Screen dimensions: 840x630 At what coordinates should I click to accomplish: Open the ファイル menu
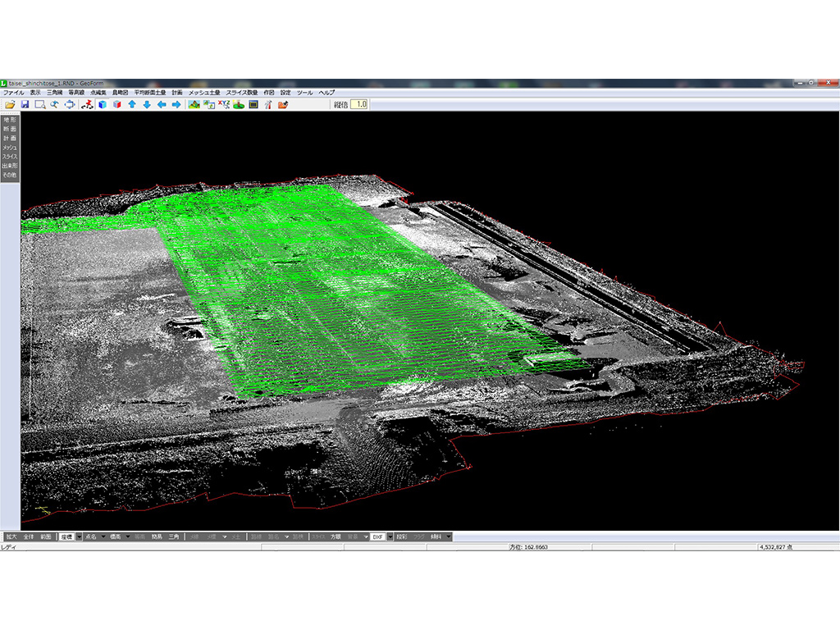[14, 93]
